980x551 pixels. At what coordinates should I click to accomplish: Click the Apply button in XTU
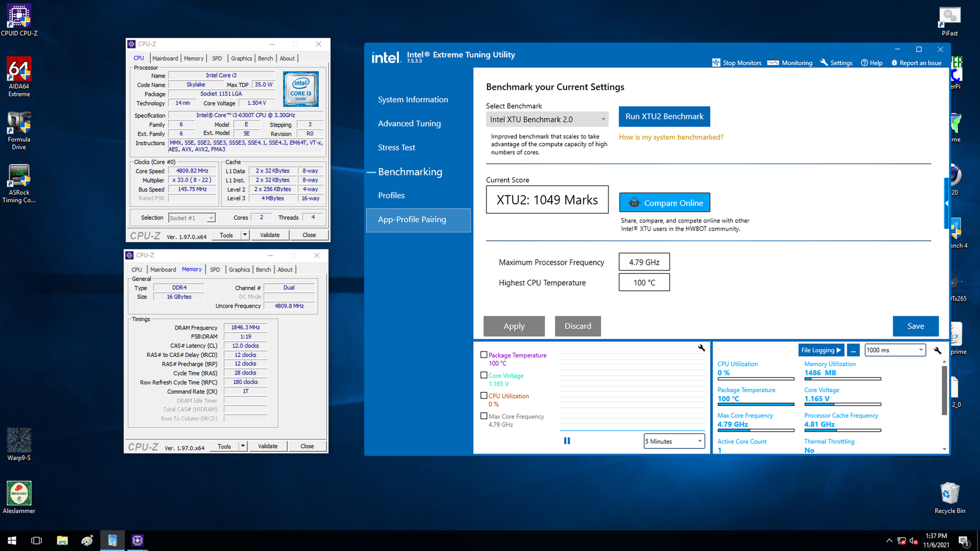click(514, 326)
